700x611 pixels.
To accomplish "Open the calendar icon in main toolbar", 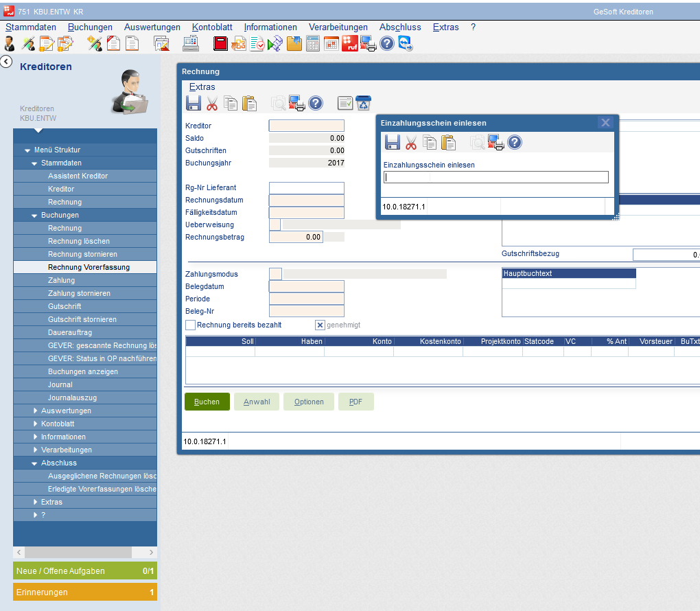I will point(331,44).
